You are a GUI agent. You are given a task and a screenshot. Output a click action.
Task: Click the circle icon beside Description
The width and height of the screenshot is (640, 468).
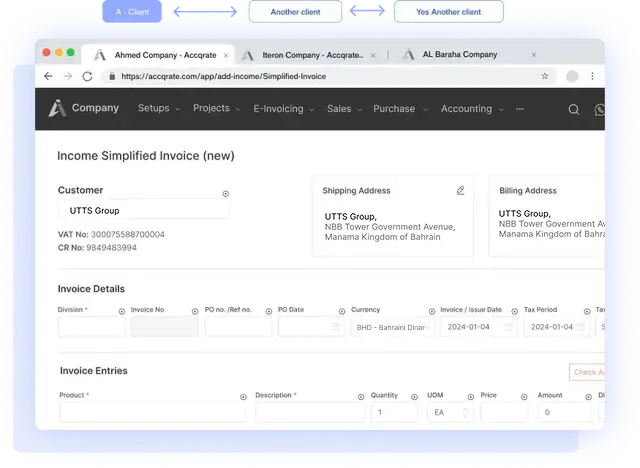[361, 397]
